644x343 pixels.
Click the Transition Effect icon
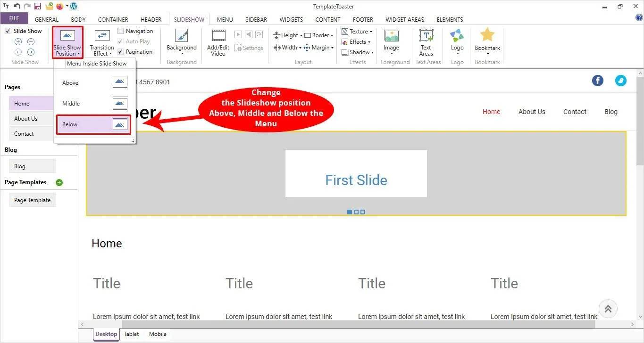[102, 36]
